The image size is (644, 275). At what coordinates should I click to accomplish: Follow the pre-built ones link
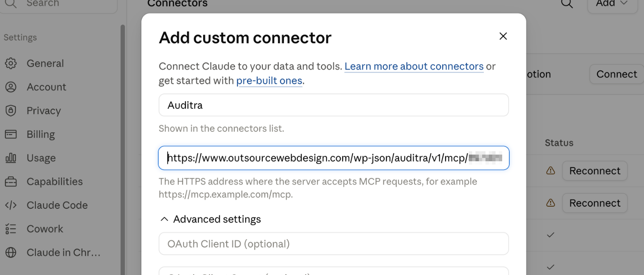(x=269, y=81)
